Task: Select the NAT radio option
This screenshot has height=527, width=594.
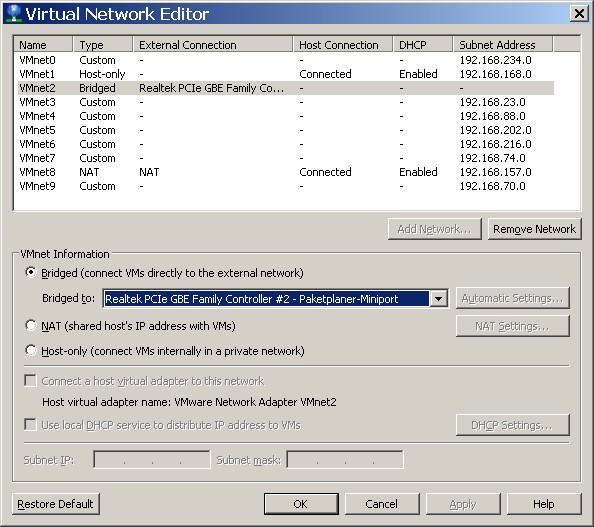Action: coord(31,325)
